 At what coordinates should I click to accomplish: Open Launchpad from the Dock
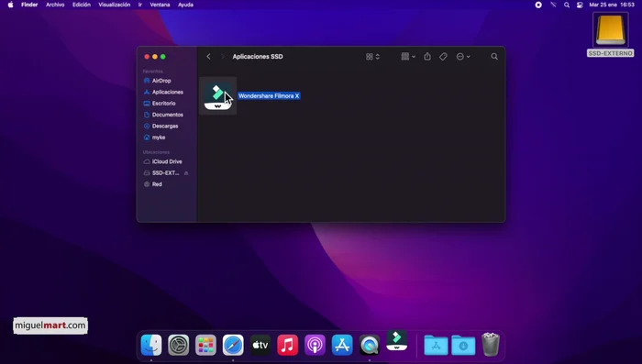(205, 345)
